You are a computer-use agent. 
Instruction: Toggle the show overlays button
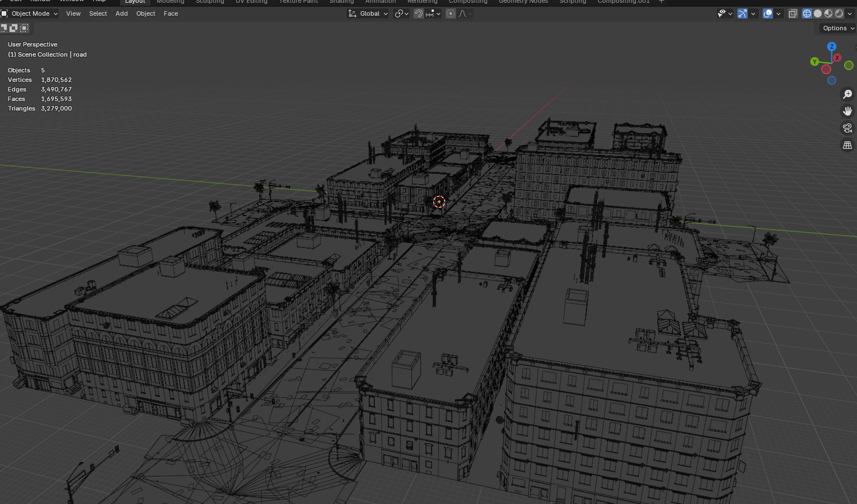(768, 13)
